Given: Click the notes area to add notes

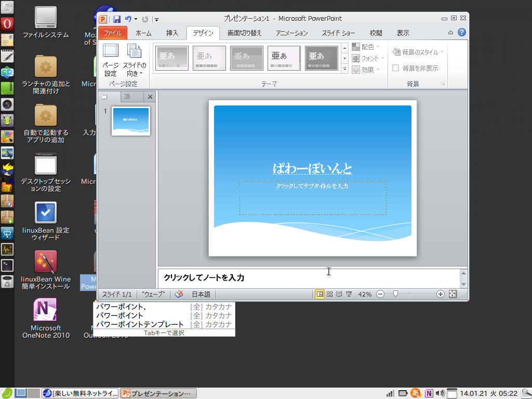Looking at the screenshot, I should click(x=309, y=278).
